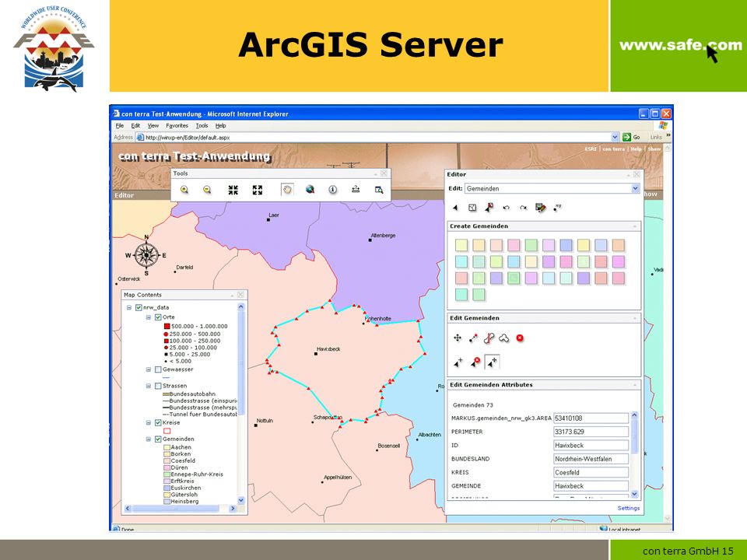Collapse the Create Gemeinden section
This screenshot has width=747, height=560.
coord(635,226)
